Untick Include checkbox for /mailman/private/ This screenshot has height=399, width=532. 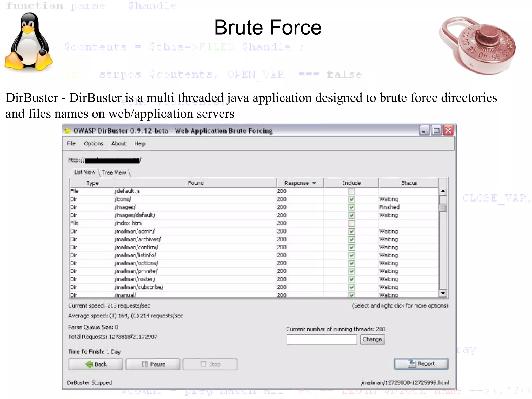click(351, 271)
